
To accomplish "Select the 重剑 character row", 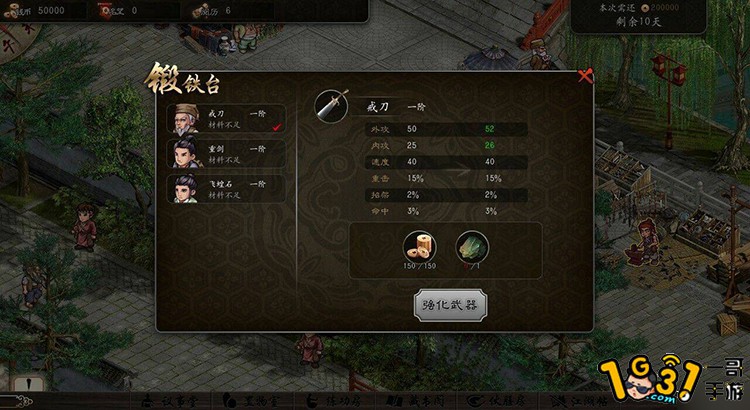I will point(226,154).
